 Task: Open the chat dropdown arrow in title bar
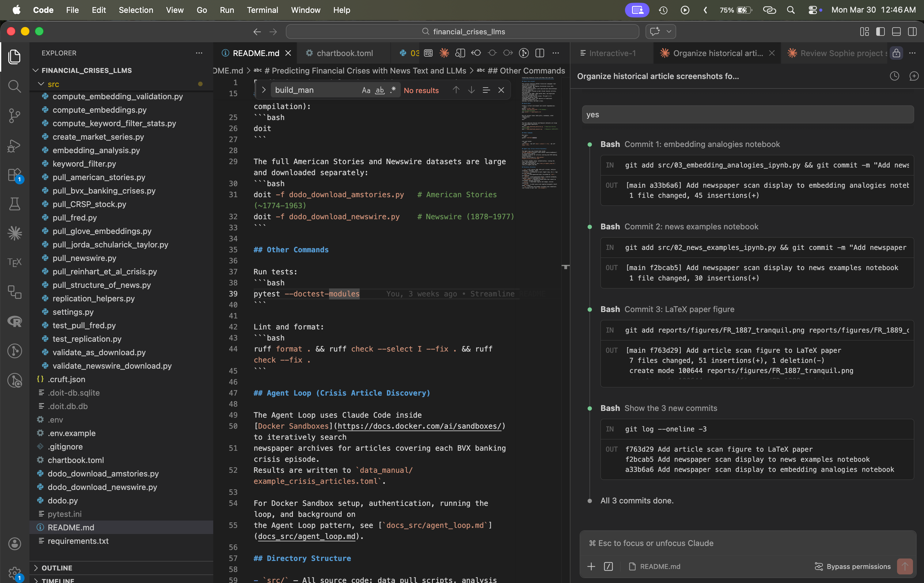(668, 32)
